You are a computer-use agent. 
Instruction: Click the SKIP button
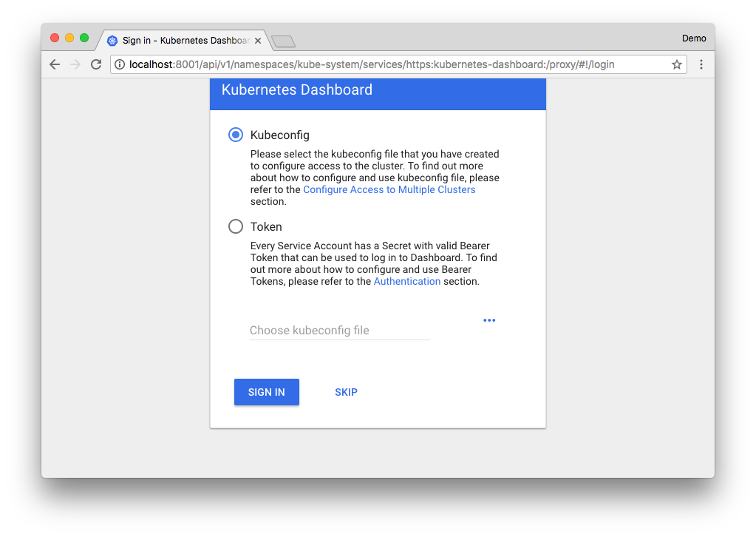coord(346,392)
